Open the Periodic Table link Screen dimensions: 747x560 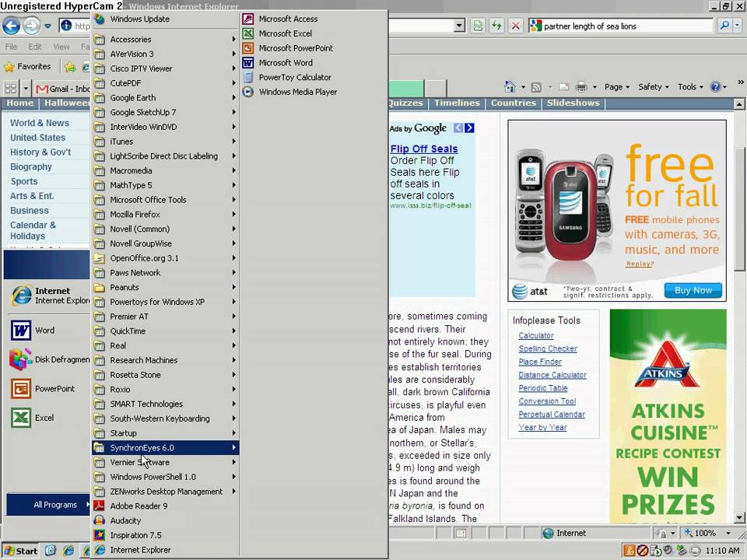coord(542,388)
